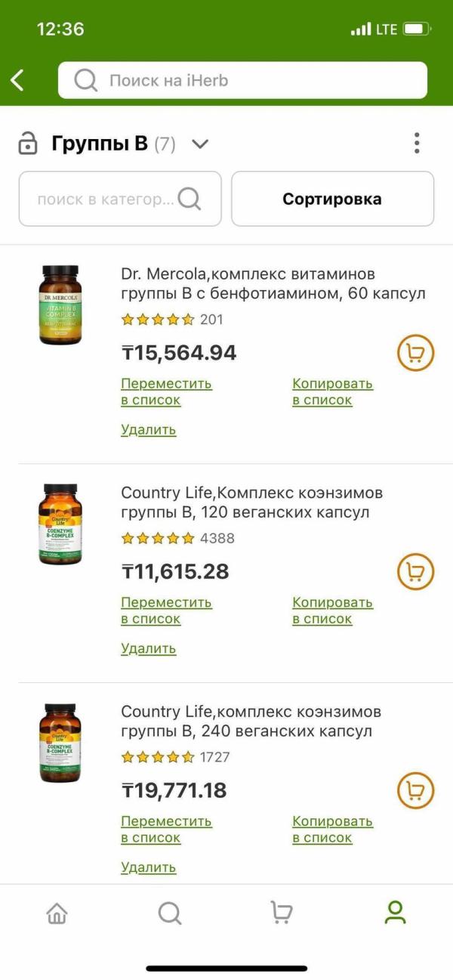Image resolution: width=453 pixels, height=980 pixels.
Task: Add Dr. Mercola vitamin B to cart
Action: (415, 353)
